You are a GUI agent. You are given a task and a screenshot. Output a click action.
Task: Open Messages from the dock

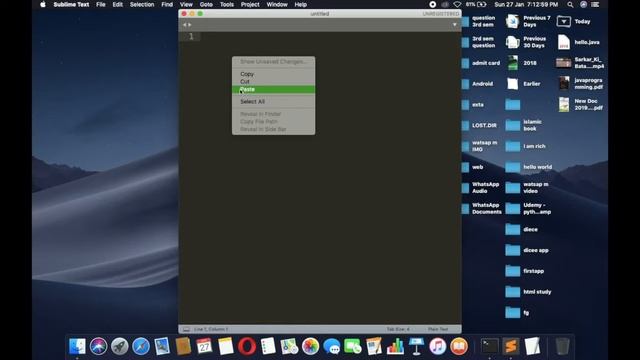(x=332, y=347)
